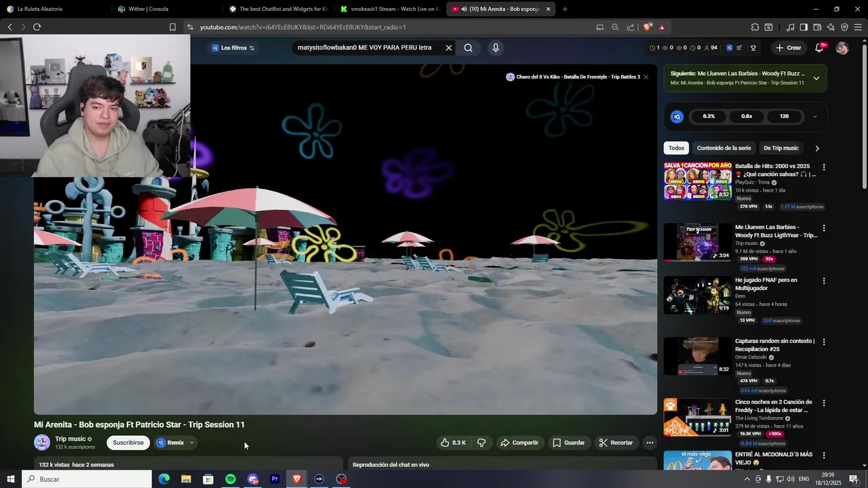The height and width of the screenshot is (488, 868).
Task: Close the Mi Arenita tab
Action: point(548,9)
